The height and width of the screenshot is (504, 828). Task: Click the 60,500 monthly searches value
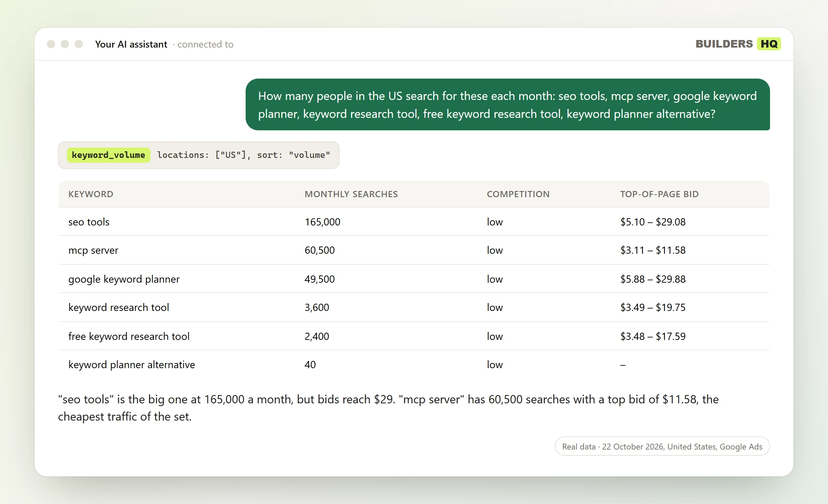pyautogui.click(x=319, y=250)
